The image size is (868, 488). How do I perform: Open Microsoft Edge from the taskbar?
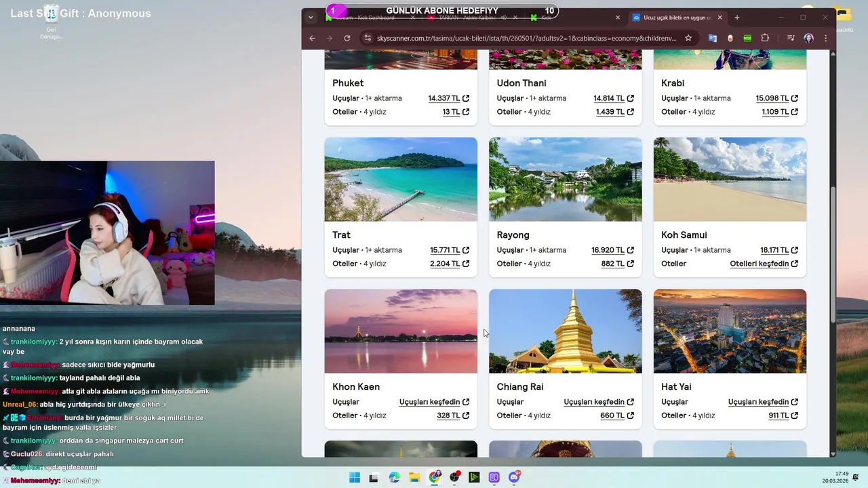[x=395, y=478]
